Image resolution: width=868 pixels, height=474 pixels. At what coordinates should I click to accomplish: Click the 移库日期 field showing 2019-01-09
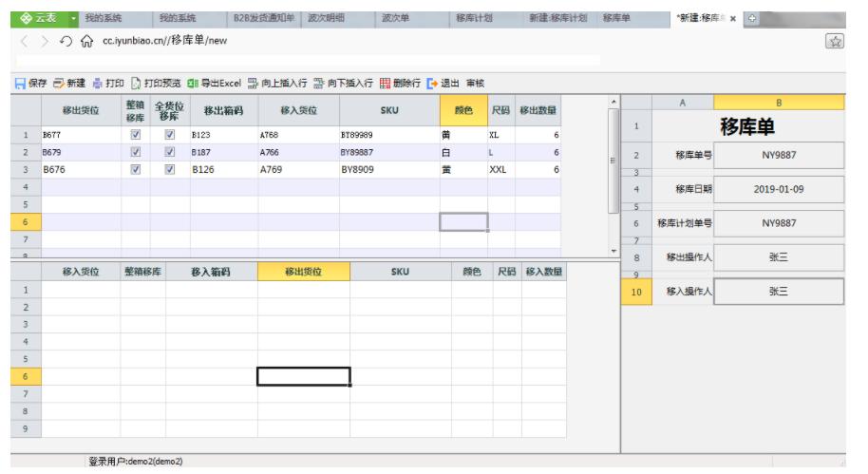tap(778, 189)
